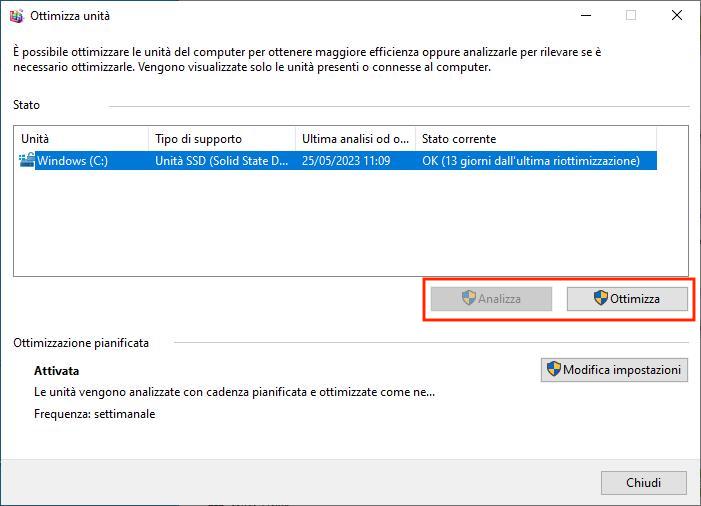Click the shield icon on Modifica impostazioni
Viewport: 701px width, 506px height.
click(x=553, y=370)
